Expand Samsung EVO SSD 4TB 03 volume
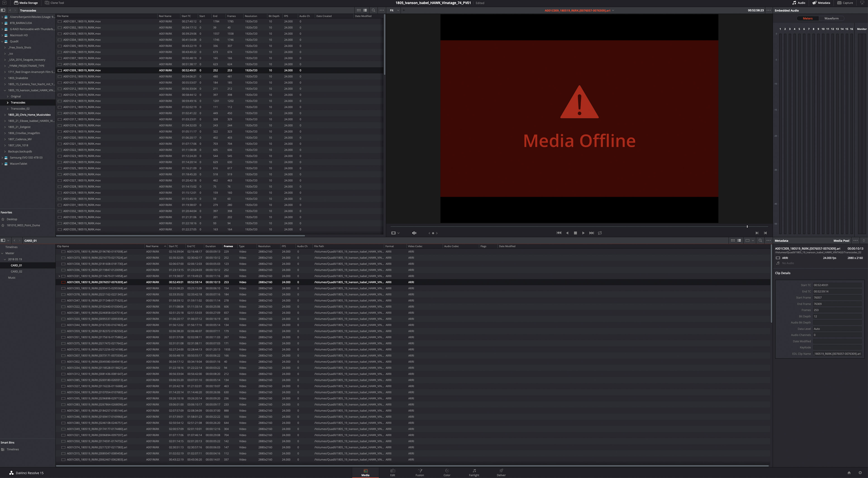This screenshot has width=868, height=478. [x=2, y=157]
